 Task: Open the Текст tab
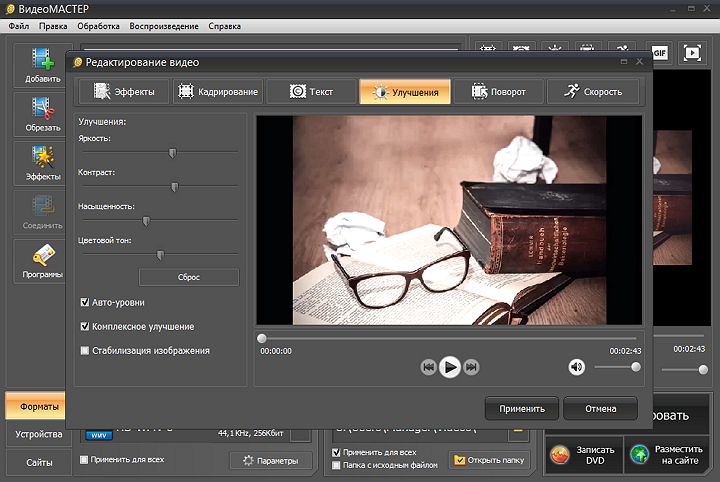(311, 91)
